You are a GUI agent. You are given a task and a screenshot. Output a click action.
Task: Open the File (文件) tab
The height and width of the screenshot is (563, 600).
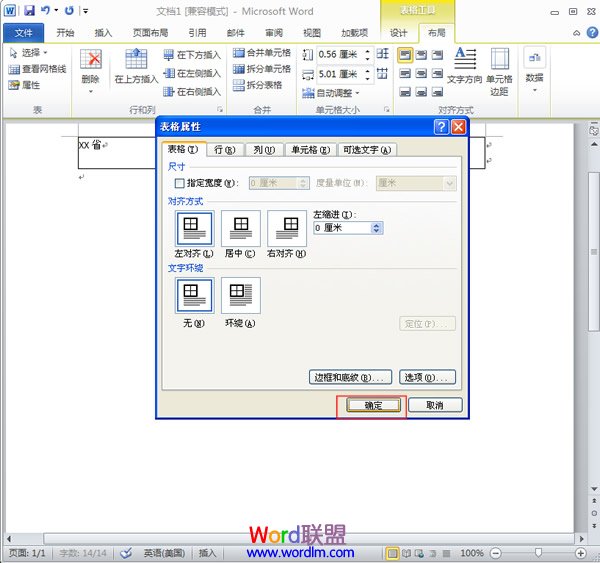click(x=23, y=33)
